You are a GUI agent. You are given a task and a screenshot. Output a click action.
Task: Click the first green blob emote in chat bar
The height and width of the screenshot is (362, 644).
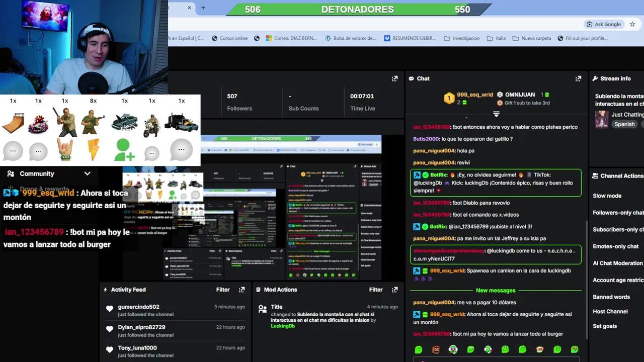(x=419, y=349)
